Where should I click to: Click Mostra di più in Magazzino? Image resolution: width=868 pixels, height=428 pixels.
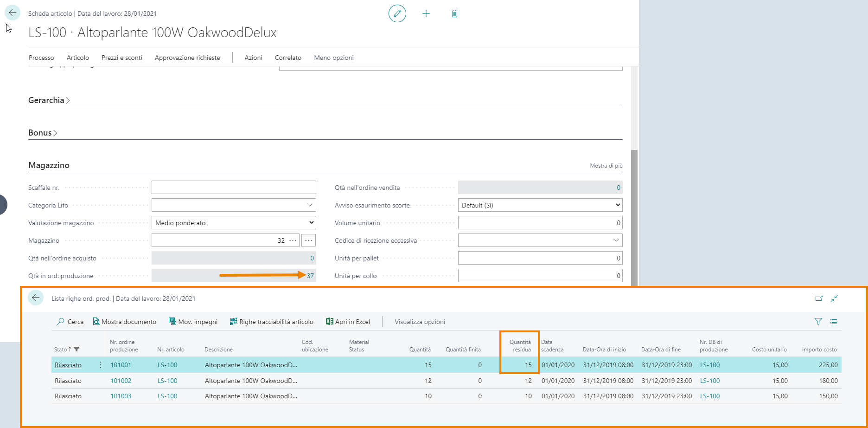point(606,166)
